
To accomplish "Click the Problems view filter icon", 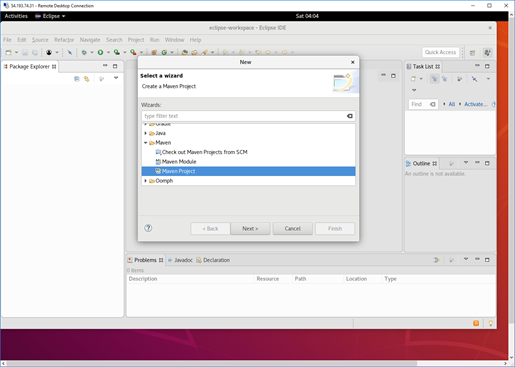I will click(x=436, y=260).
